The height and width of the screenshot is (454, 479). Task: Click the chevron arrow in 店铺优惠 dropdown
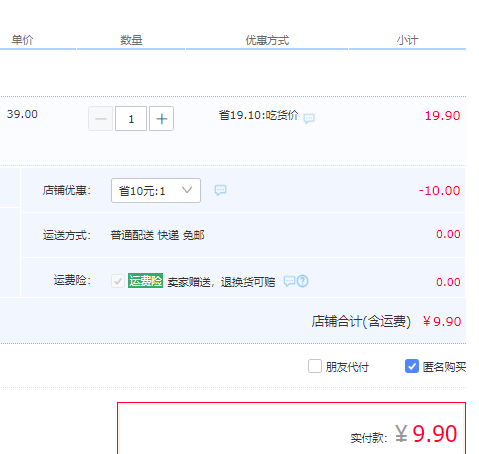pyautogui.click(x=187, y=190)
